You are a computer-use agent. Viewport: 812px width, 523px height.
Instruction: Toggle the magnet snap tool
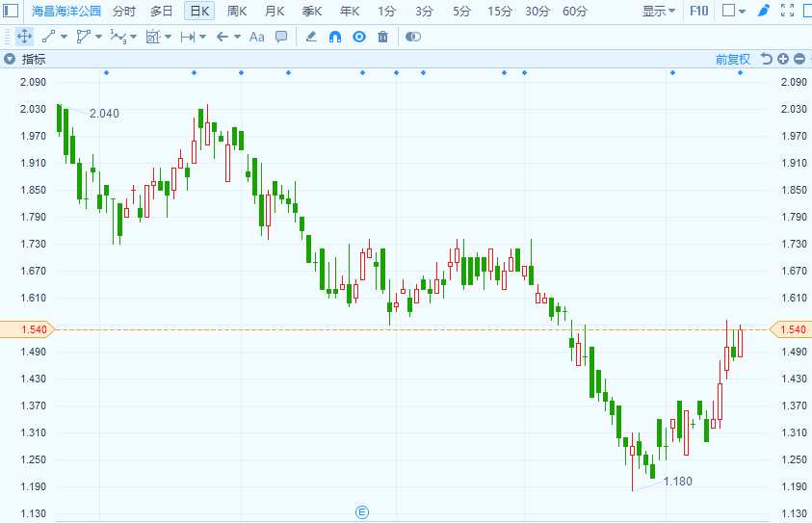(335, 37)
